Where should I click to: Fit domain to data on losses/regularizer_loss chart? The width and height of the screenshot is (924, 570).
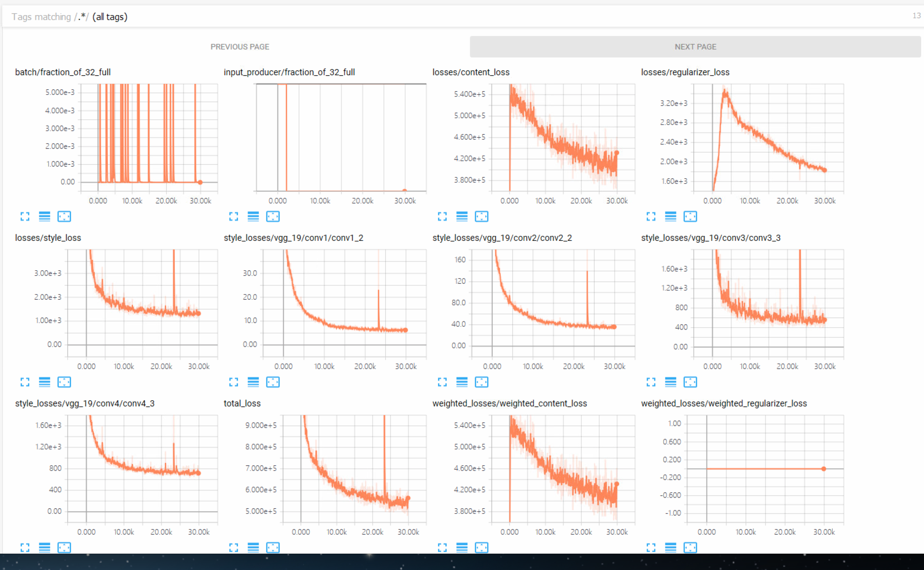click(x=690, y=217)
